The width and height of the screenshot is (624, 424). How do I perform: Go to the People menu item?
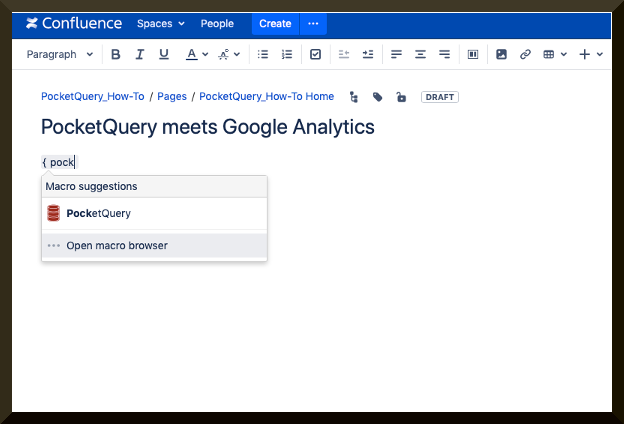(217, 23)
